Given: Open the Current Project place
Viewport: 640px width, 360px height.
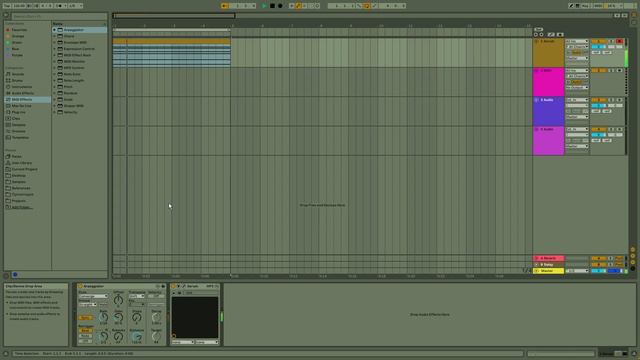Looking at the screenshot, I should click(24, 169).
